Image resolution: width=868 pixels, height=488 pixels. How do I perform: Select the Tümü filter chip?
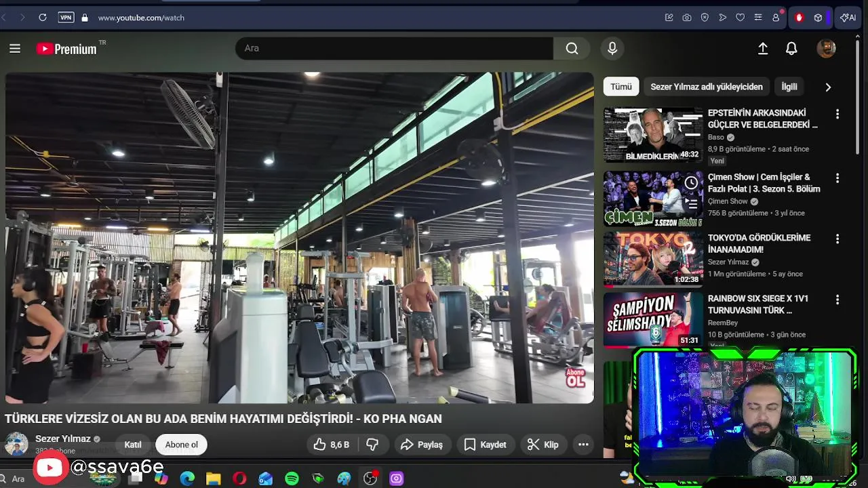coord(621,87)
